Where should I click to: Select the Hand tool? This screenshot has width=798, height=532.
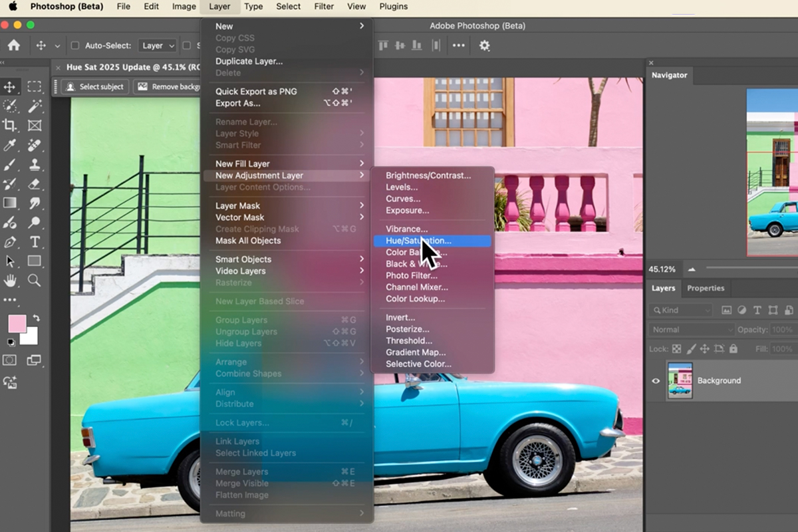tap(10, 280)
